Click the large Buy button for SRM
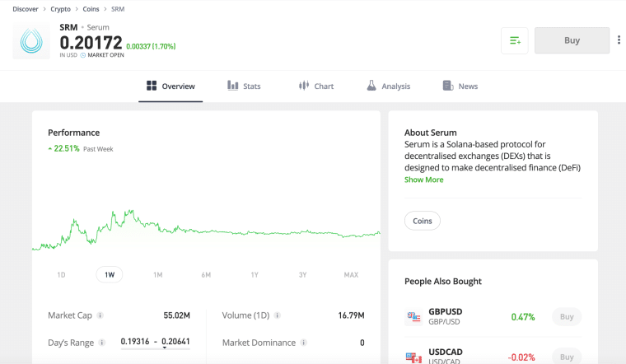 [572, 40]
